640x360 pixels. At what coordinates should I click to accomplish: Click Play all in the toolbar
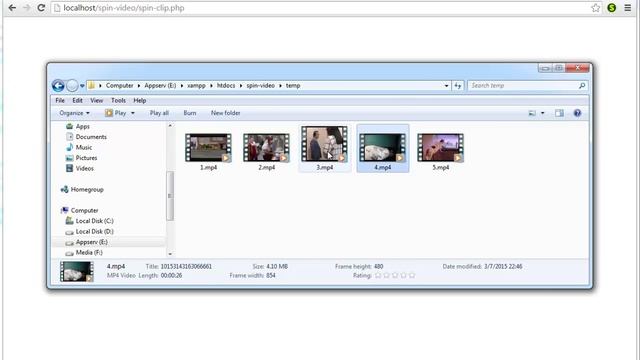coord(159,113)
